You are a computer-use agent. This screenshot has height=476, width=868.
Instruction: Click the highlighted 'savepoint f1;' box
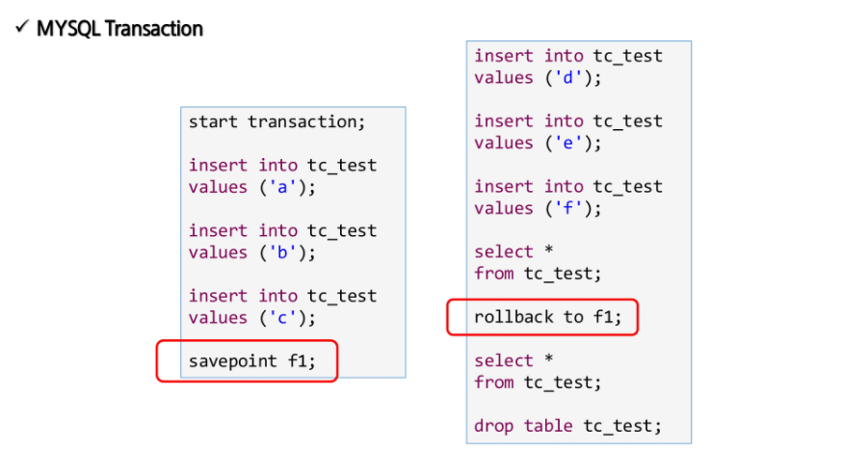pos(247,361)
